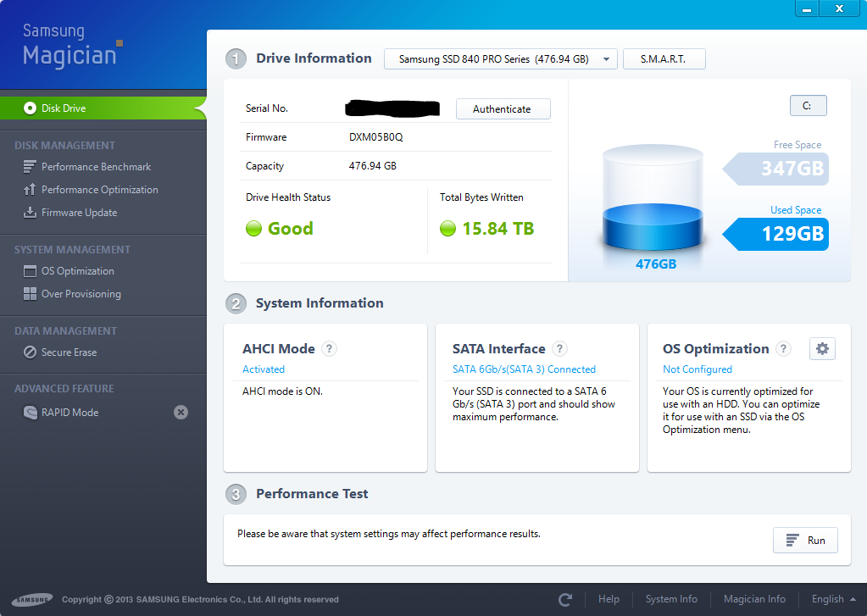867x616 pixels.
Task: Click the S.M.A.R.T. button
Action: click(664, 59)
